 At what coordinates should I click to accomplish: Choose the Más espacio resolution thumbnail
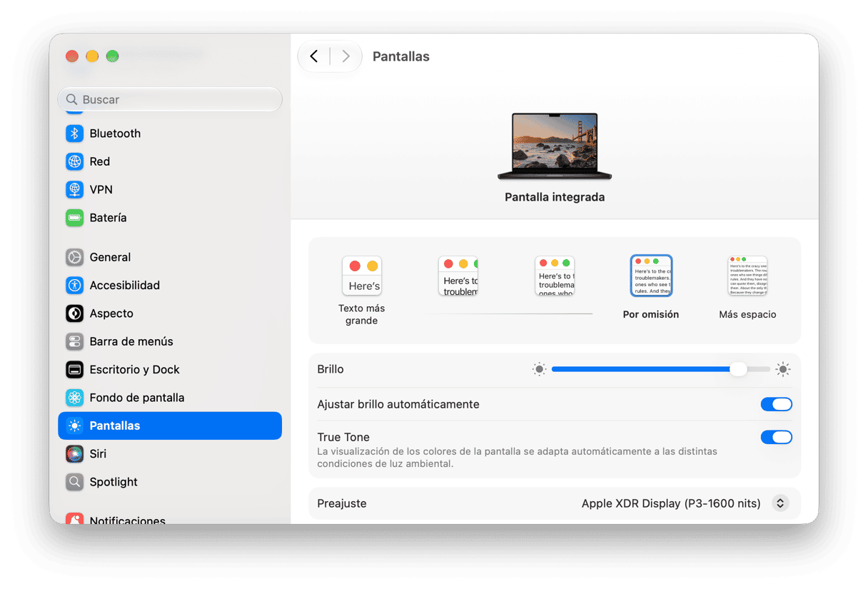[x=747, y=276]
